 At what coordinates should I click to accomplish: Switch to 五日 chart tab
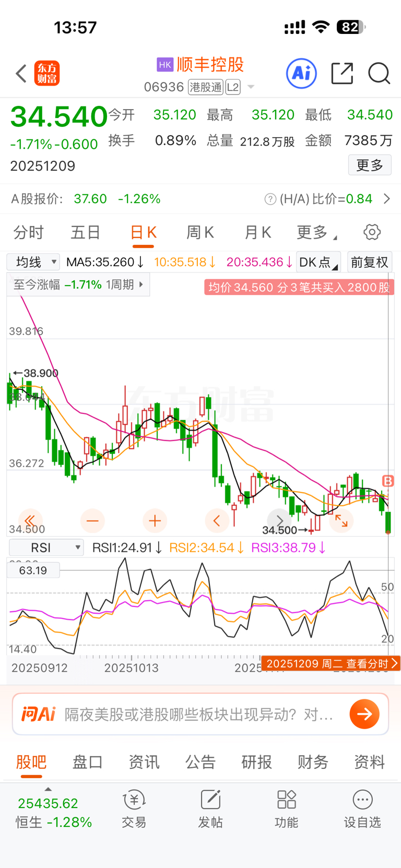click(85, 232)
